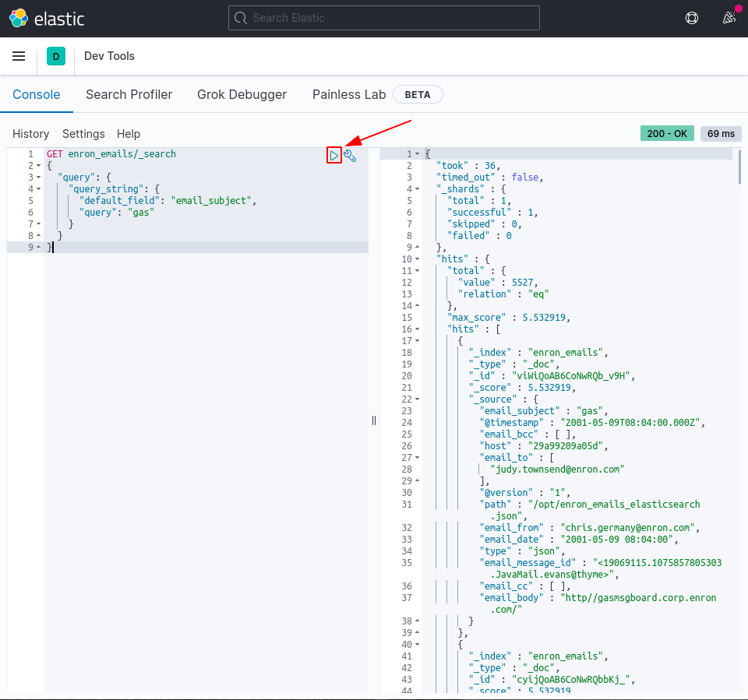Open the request options wrench icon
This screenshot has height=700, width=748.
pyautogui.click(x=350, y=155)
